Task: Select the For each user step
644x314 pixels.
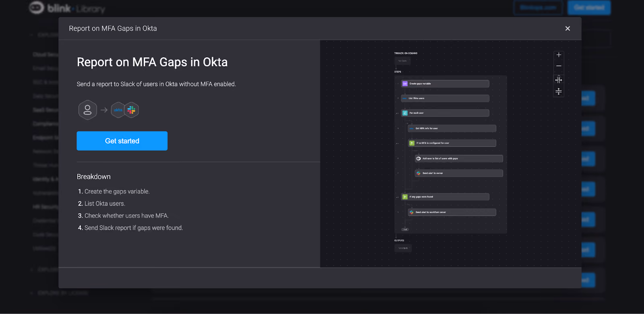Action: 445,113
